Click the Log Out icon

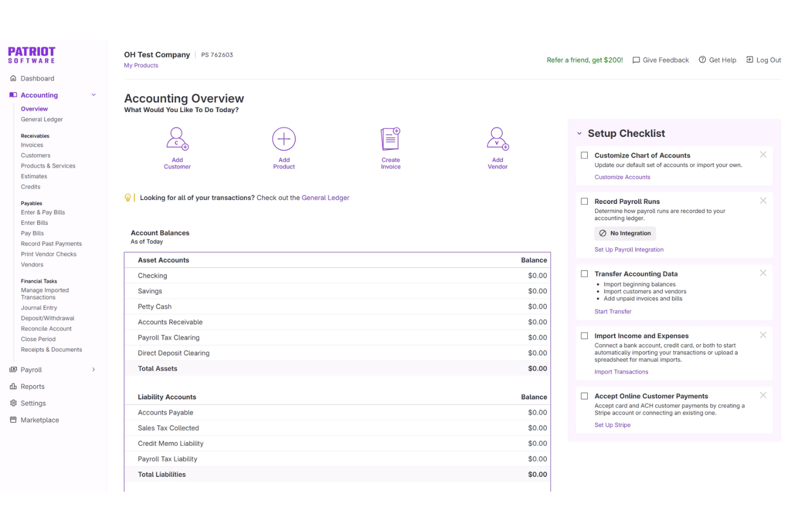tap(749, 60)
